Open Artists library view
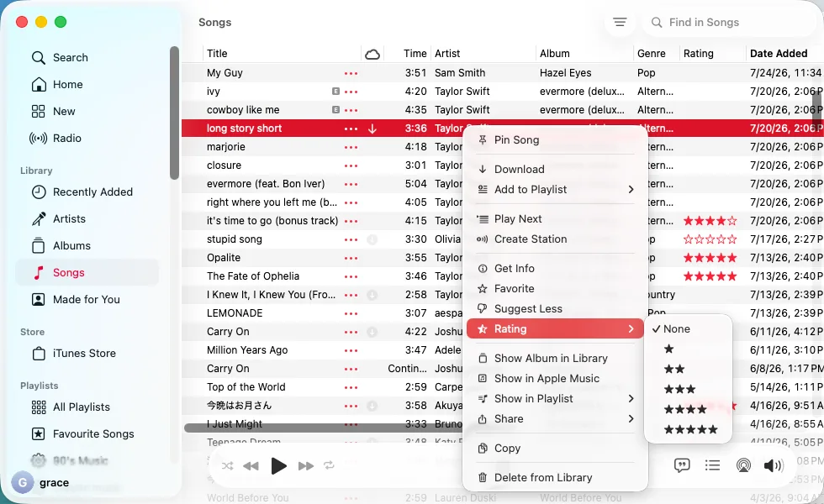Screen dimensions: 824x504 [58, 219]
